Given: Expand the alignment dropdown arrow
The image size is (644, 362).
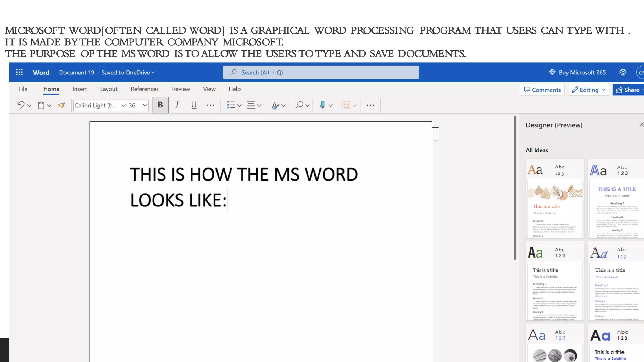Looking at the screenshot, I should pyautogui.click(x=259, y=106).
